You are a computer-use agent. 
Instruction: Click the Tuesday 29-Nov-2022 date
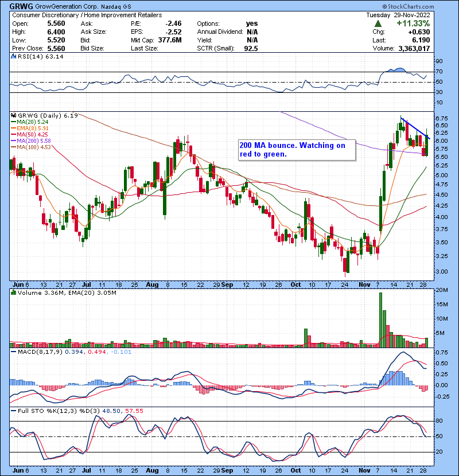point(398,15)
